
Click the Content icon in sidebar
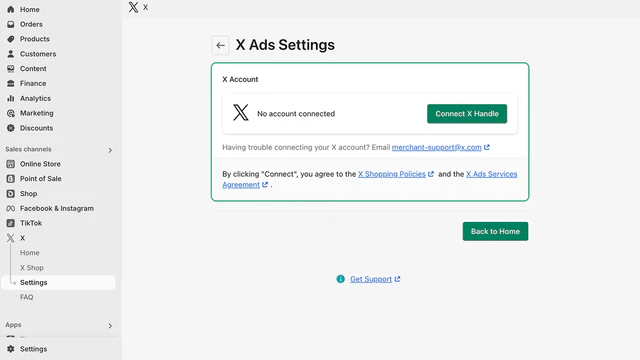[11, 69]
